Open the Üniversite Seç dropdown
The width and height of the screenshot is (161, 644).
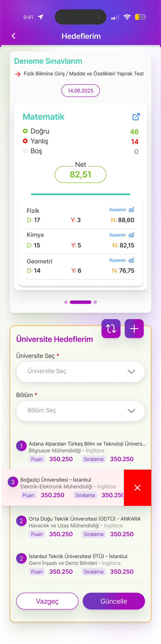(80, 372)
